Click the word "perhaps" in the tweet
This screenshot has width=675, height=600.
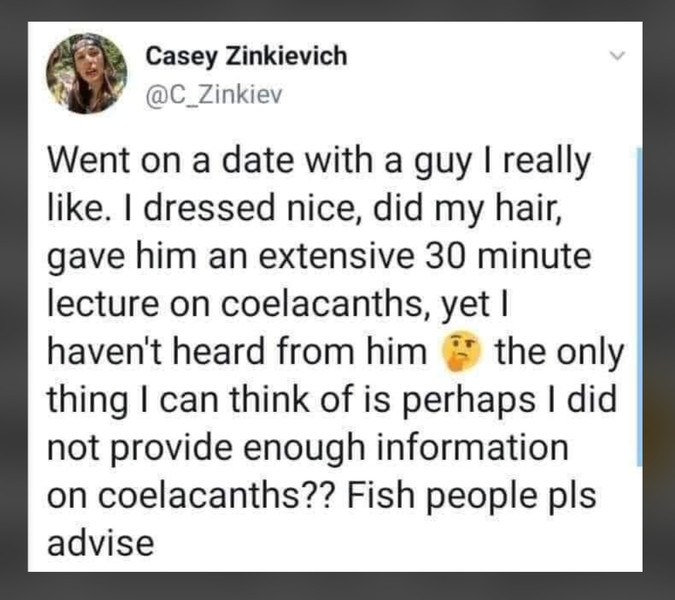(485, 401)
